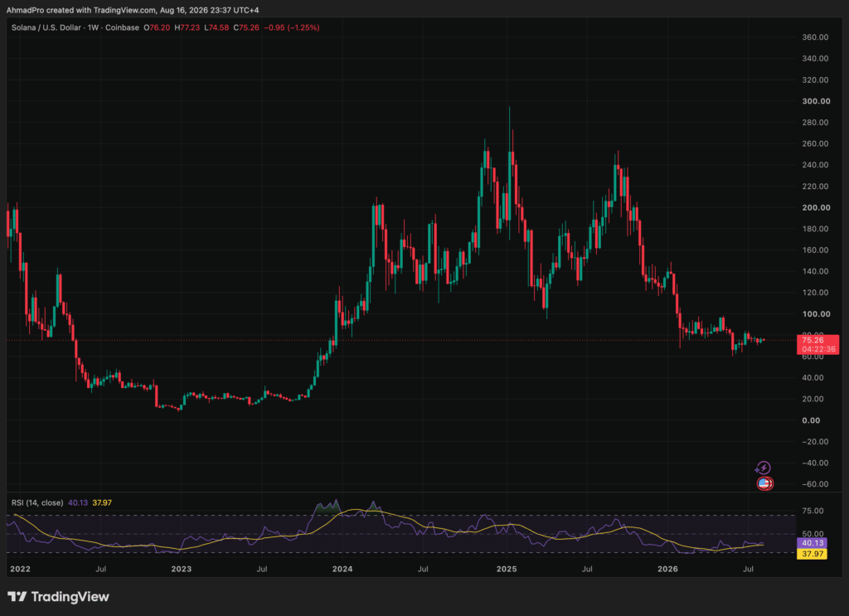The height and width of the screenshot is (616, 849).
Task: Click the yellow 37.97 value in RSI legend
Action: 102,503
